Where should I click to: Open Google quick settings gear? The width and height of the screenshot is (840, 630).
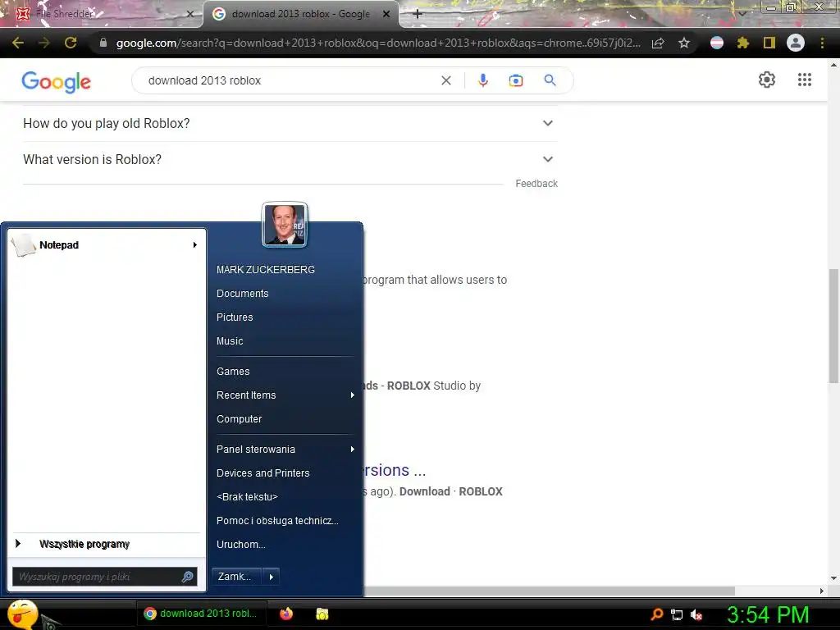[x=767, y=80]
